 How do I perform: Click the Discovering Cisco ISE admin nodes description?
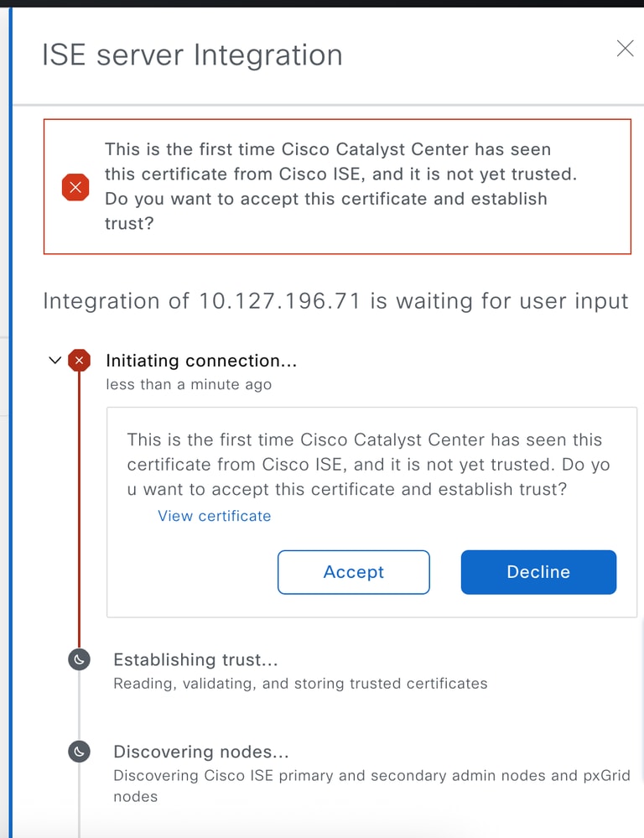[372, 786]
